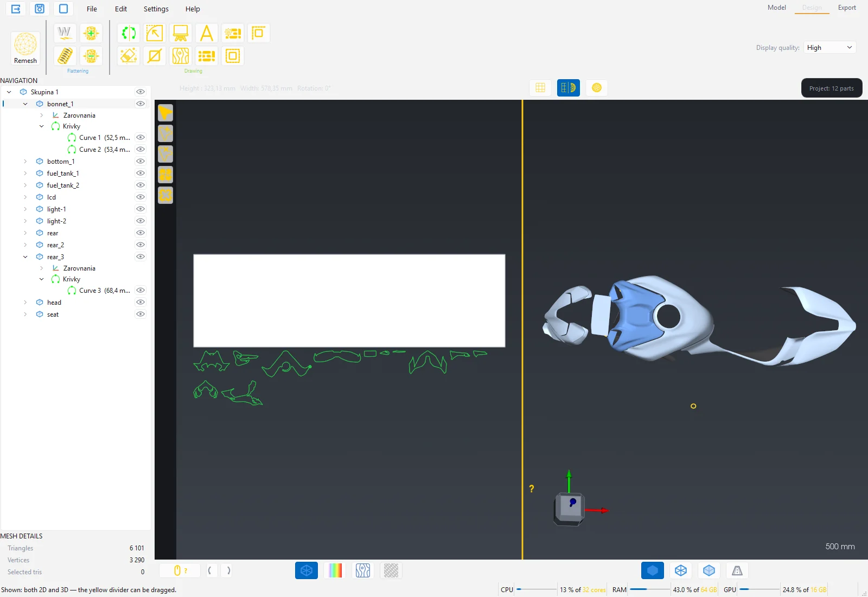The width and height of the screenshot is (868, 597).
Task: Click the W flattening icon
Action: [65, 33]
